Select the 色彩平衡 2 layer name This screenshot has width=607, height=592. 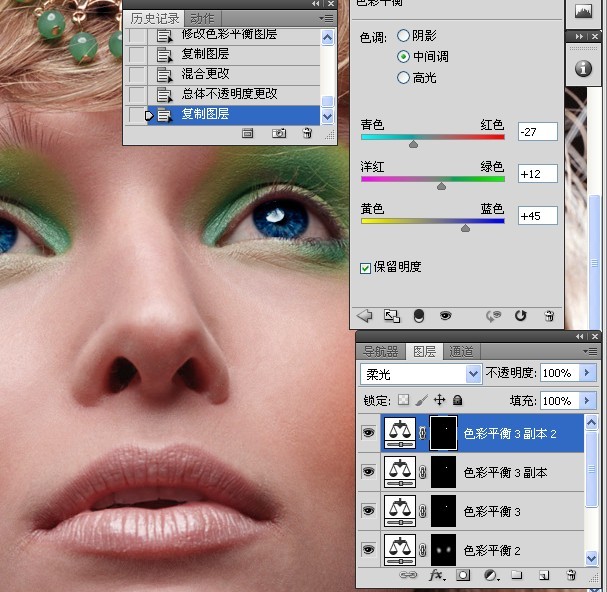tap(492, 550)
